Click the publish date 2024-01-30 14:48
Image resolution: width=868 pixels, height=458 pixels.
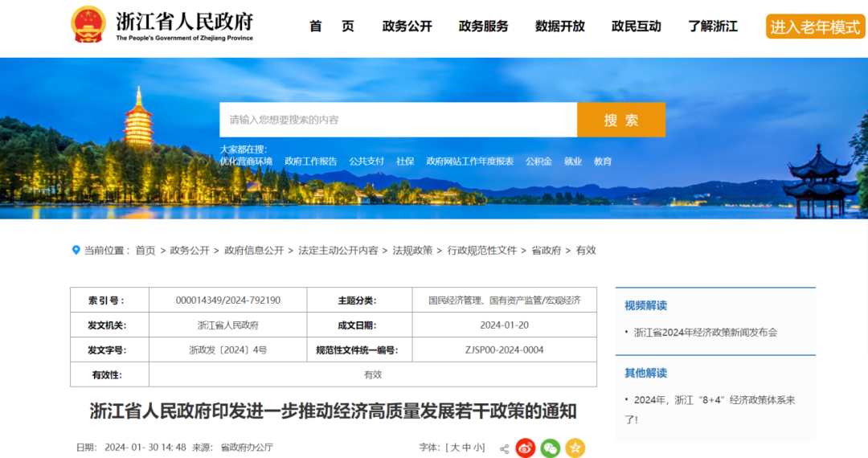(x=145, y=448)
